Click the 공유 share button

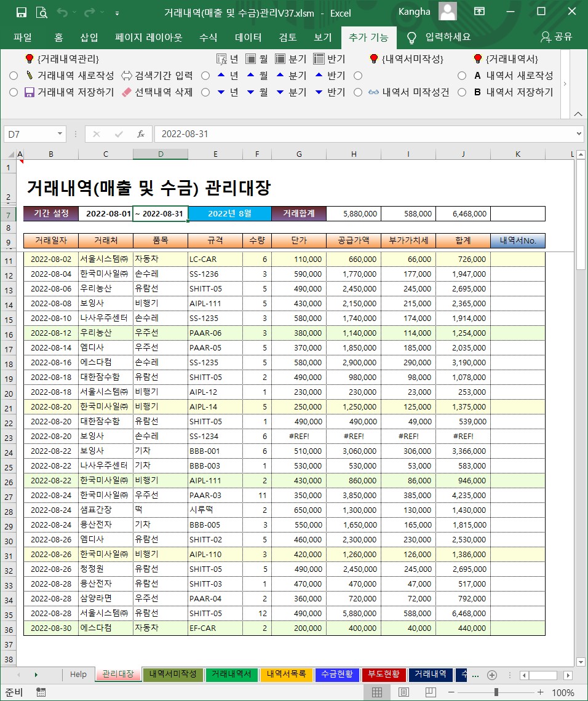pos(556,37)
